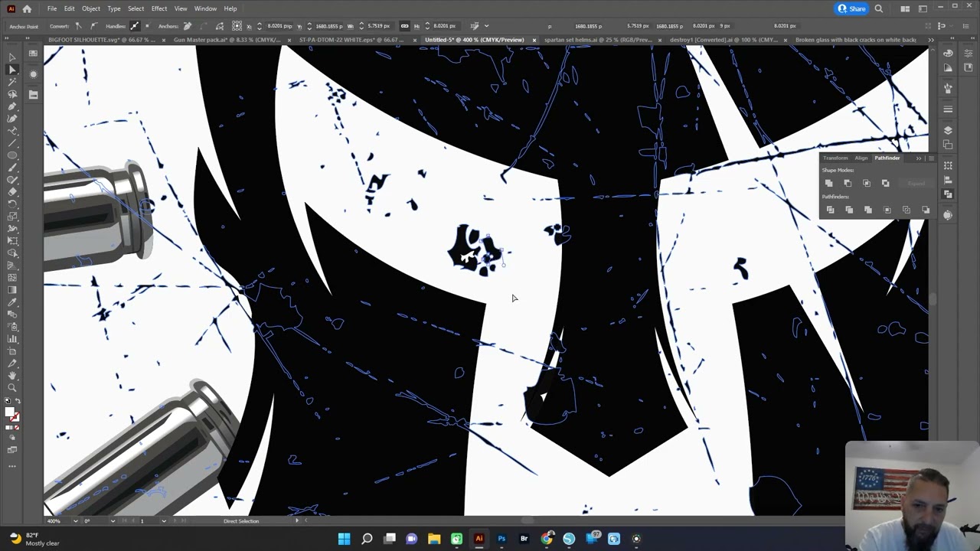This screenshot has width=980, height=551.
Task: Hide handles for multiple selected anchors
Action: tap(146, 26)
